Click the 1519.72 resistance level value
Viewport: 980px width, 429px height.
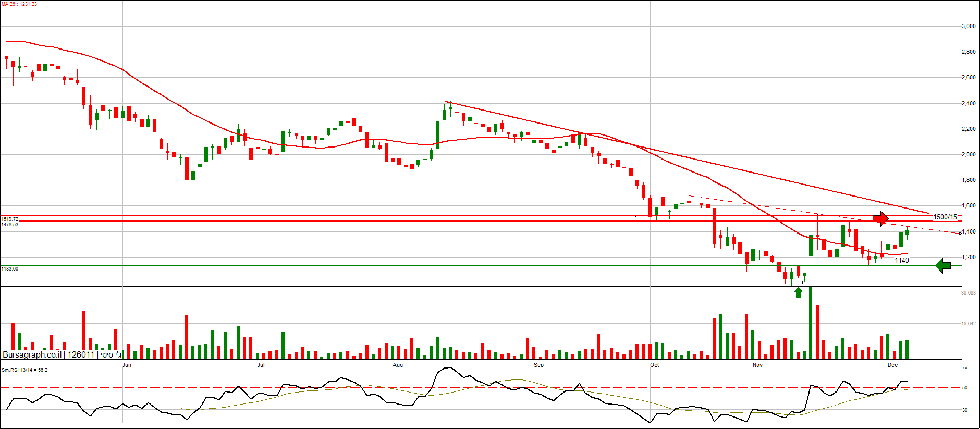click(10, 219)
